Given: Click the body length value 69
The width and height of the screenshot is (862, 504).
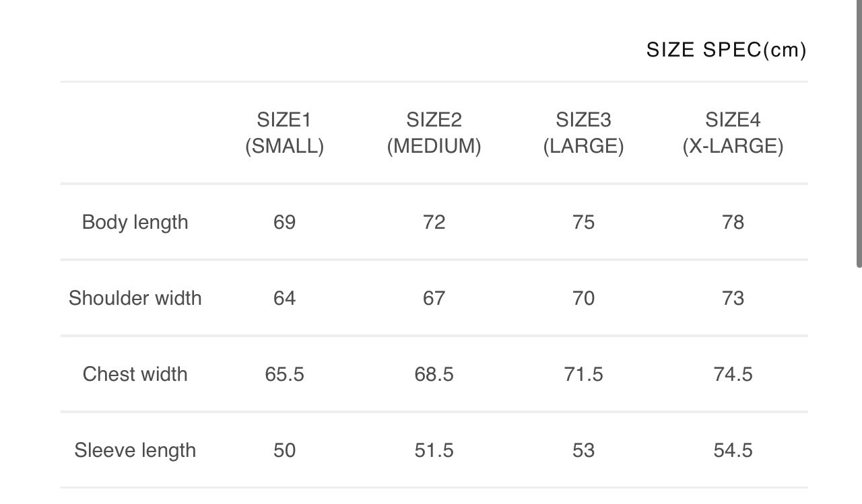Looking at the screenshot, I should click(284, 222).
